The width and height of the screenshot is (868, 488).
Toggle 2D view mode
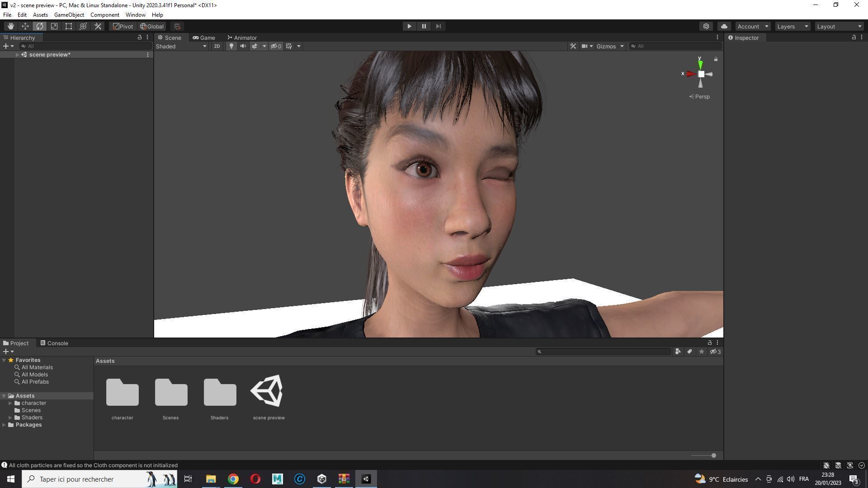tap(217, 46)
